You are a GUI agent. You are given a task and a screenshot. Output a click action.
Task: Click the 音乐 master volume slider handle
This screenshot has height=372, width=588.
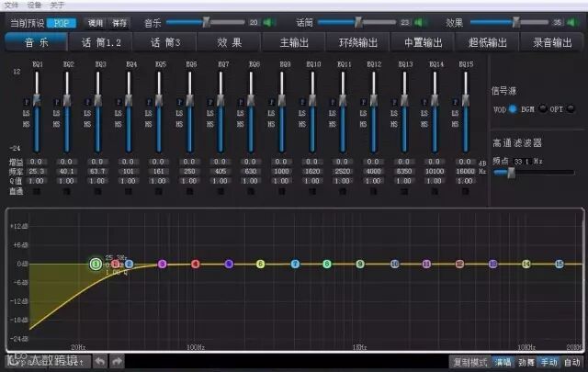[x=206, y=22]
